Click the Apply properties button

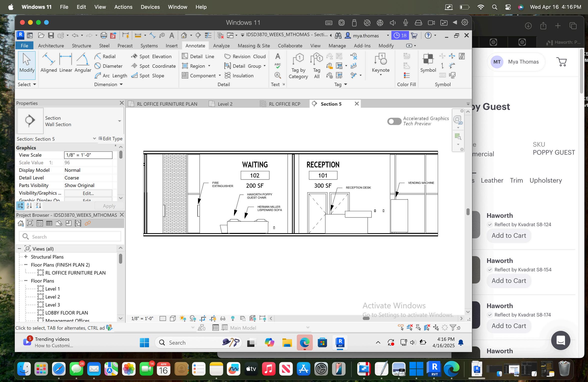(109, 206)
